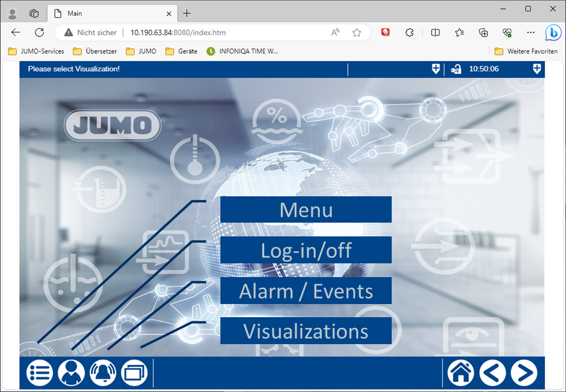
Task: Open INFONIQA TIME bookmark link
Action: (x=243, y=51)
